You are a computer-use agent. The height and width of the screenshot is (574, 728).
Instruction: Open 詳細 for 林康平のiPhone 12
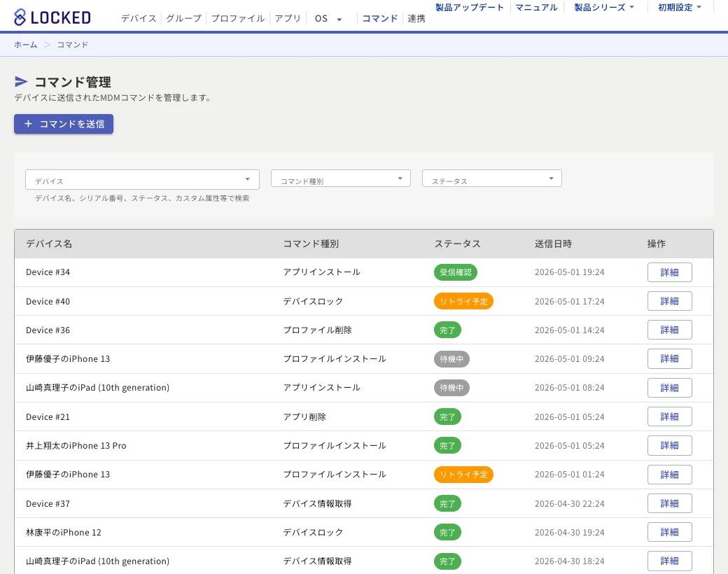(x=669, y=532)
